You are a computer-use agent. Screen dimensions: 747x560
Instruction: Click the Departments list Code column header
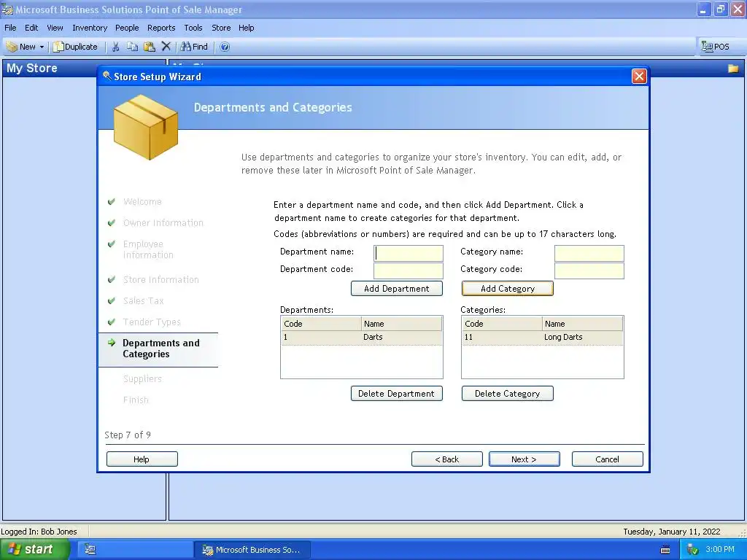[x=321, y=324]
